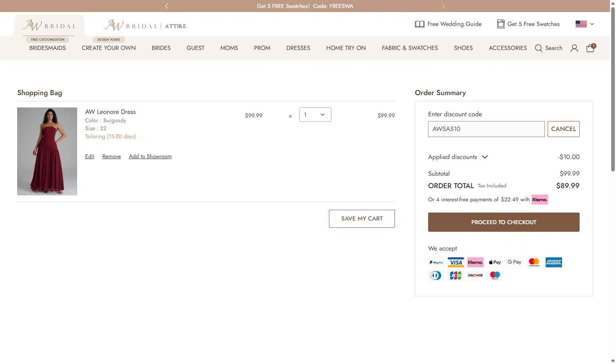
Task: Click Edit for the Leonore Dress
Action: (90, 156)
